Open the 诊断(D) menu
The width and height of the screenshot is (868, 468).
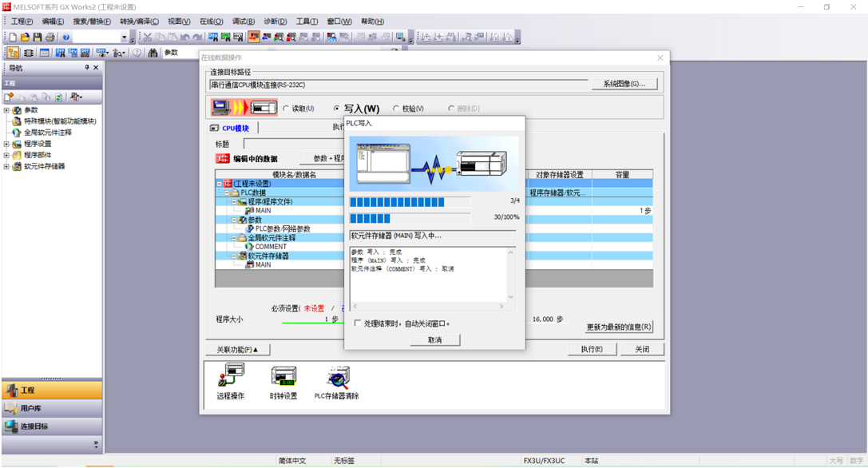275,22
